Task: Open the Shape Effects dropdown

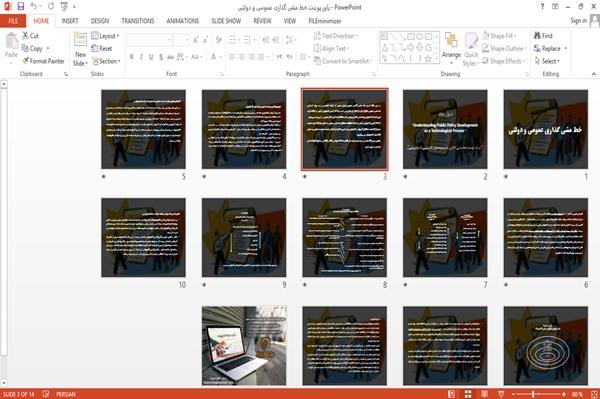Action: click(504, 61)
